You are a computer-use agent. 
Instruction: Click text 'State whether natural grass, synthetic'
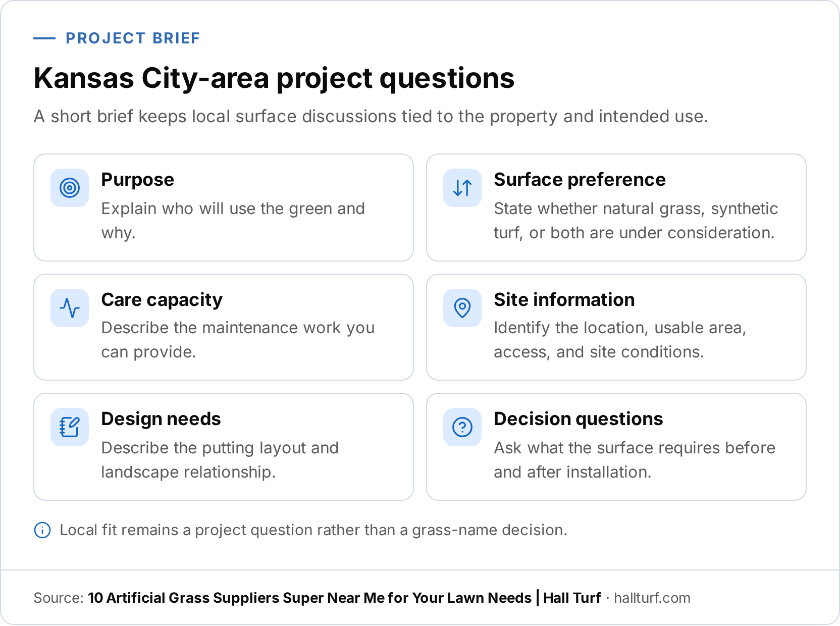pos(636,208)
